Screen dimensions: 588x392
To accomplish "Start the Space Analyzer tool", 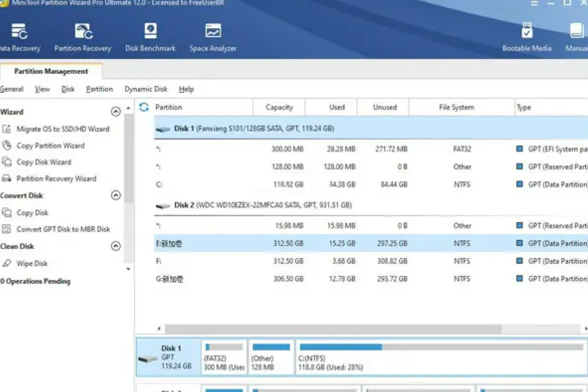I will point(213,37).
